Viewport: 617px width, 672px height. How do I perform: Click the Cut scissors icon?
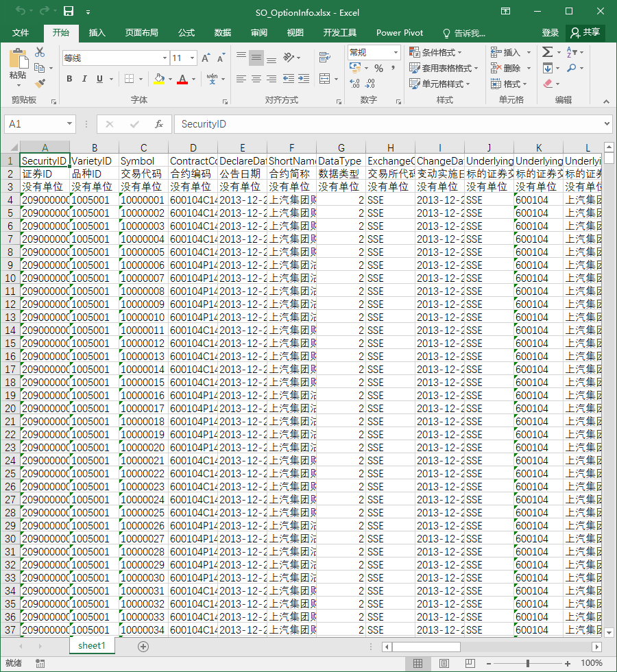[x=40, y=52]
